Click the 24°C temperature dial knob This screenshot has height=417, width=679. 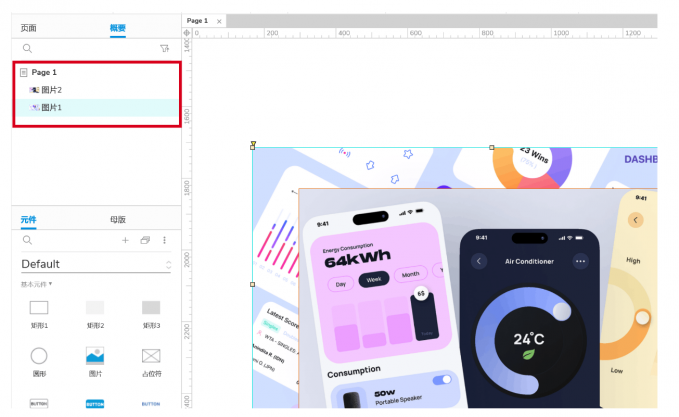562,311
